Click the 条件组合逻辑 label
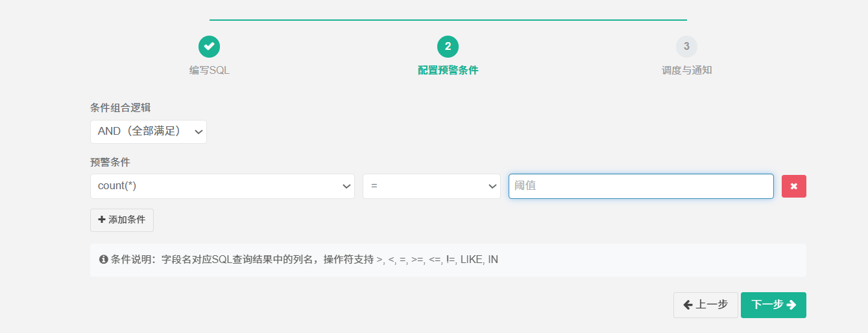Viewport: 868px width, 333px height. coord(121,108)
